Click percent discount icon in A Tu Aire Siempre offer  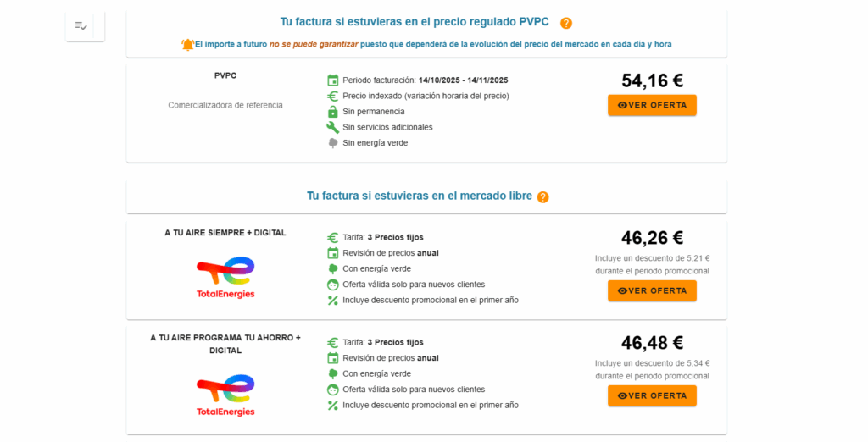click(x=333, y=300)
